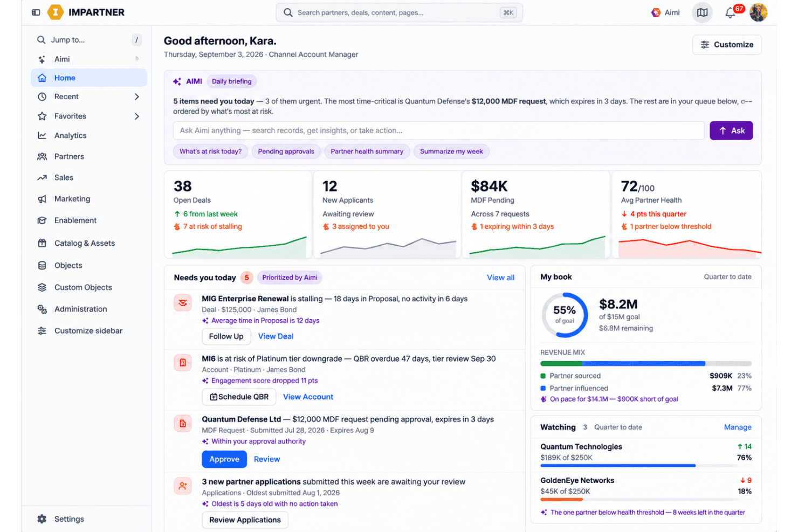Click the Aimi assistant icon in header

(656, 12)
